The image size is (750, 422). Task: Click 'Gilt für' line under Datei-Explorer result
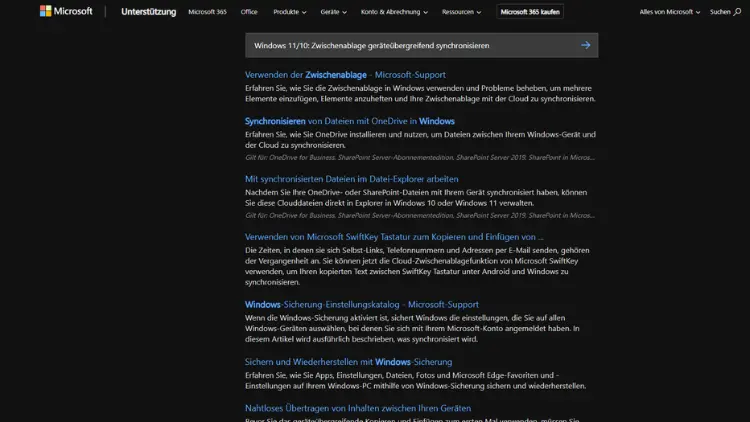(420, 215)
